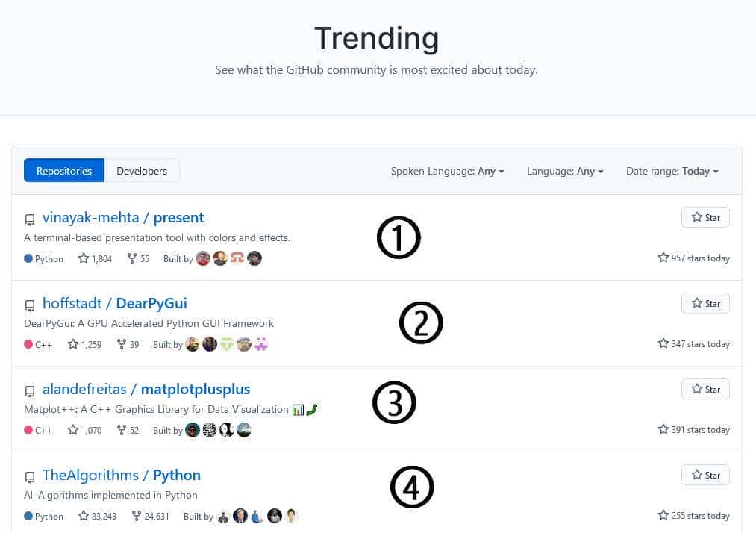The image size is (756, 533).
Task: Toggle Star on TheAlgorithms / Python
Action: tap(705, 475)
